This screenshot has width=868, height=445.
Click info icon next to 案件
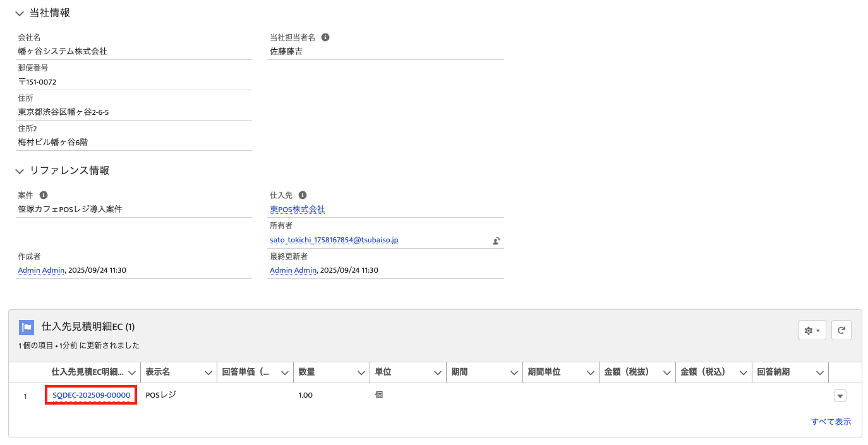coord(44,195)
